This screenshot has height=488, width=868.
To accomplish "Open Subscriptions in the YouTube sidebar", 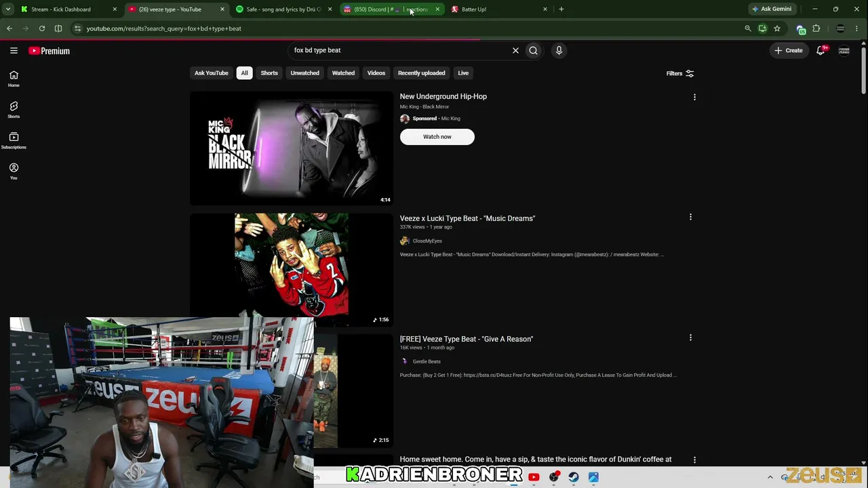I will pos(14,140).
